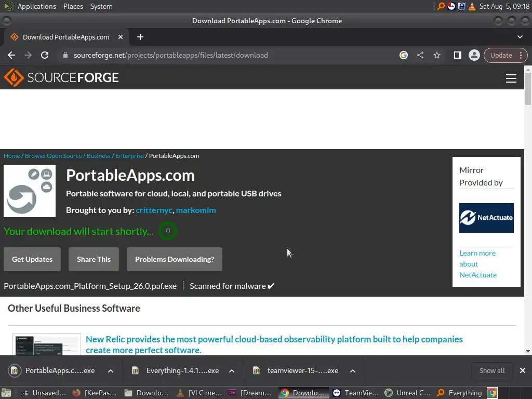Click the TeamViewer tray icon
The height and width of the screenshot is (399, 532).
point(451,6)
